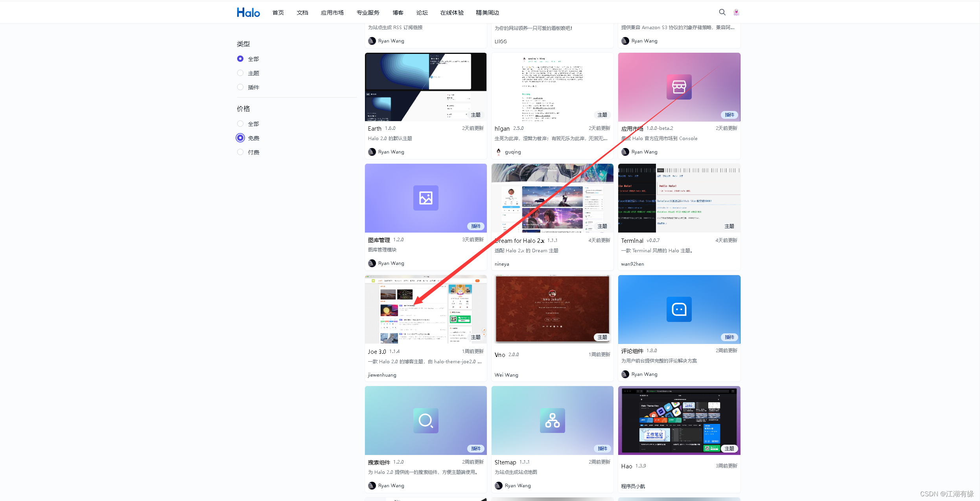Open the Vno theme title
The height and width of the screenshot is (501, 980).
[x=500, y=355]
